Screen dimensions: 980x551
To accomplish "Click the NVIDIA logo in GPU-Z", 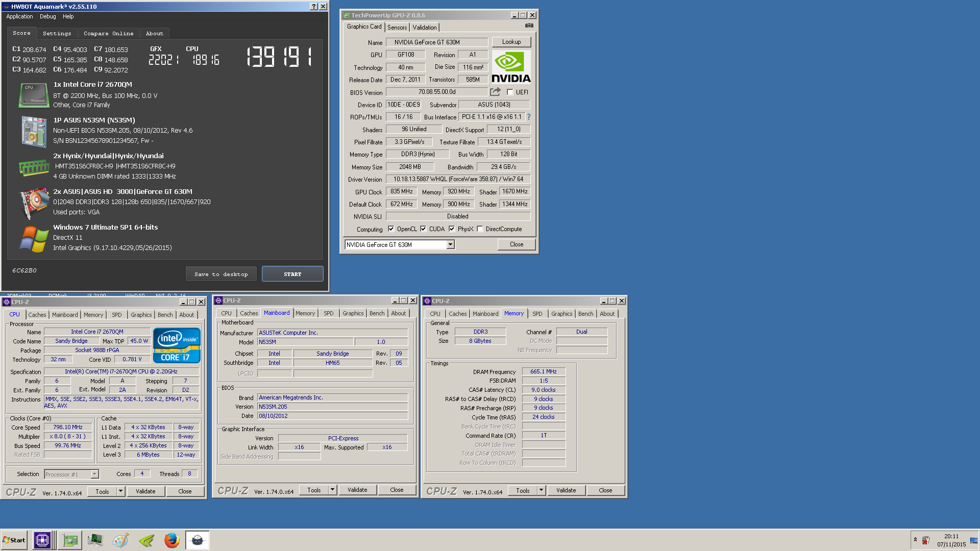I will pos(511,66).
